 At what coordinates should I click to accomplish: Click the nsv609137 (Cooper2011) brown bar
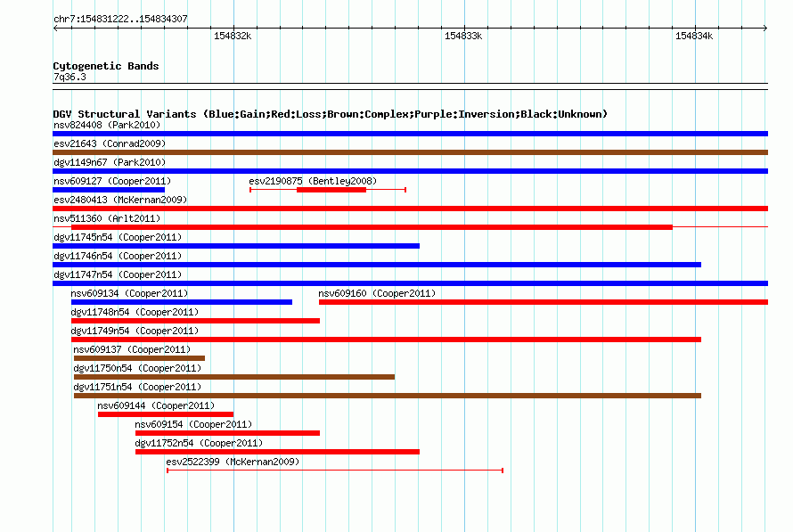tap(139, 358)
